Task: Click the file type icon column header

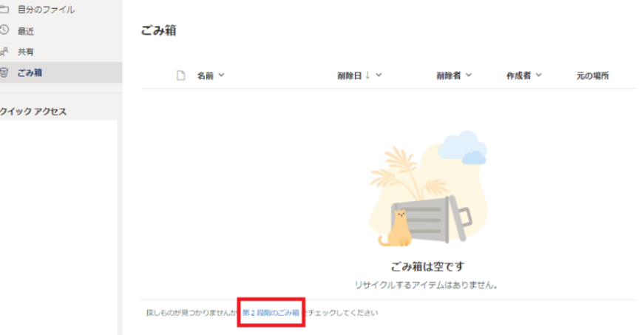Action: coord(180,75)
